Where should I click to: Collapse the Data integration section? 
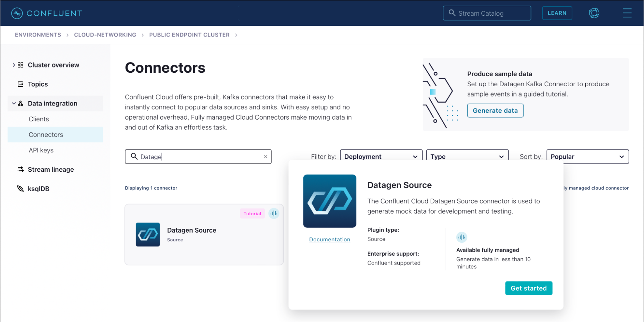tap(14, 103)
